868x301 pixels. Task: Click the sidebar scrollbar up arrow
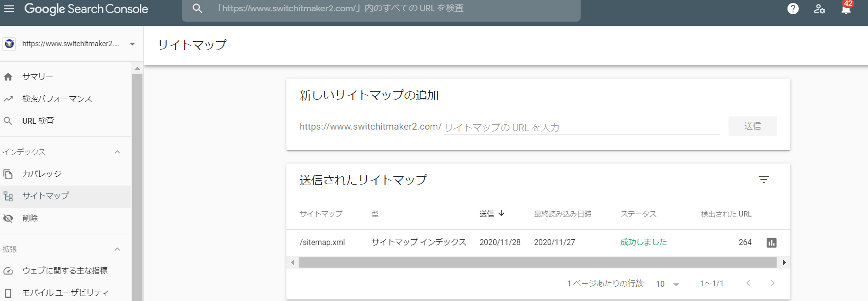coord(137,68)
